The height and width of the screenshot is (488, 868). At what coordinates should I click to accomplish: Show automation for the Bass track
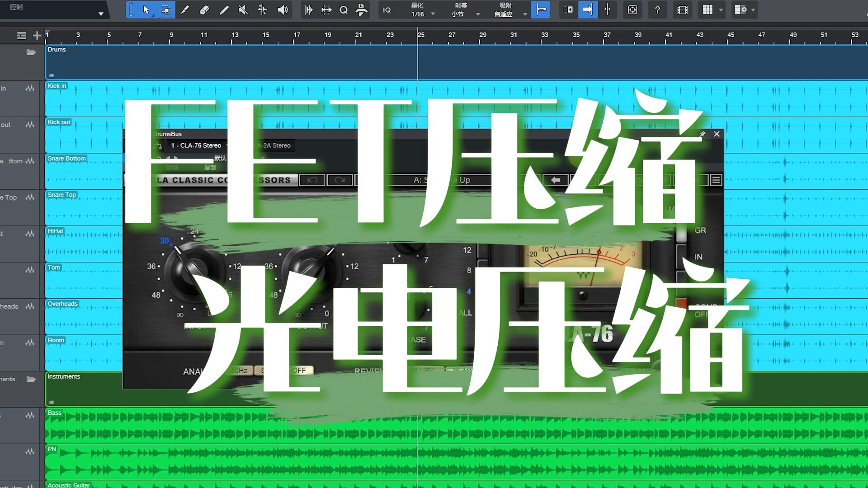[x=30, y=415]
